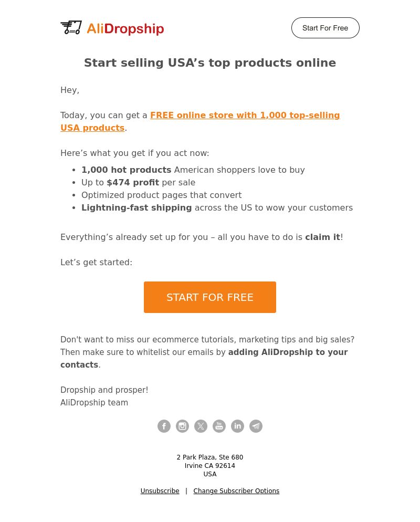This screenshot has width=420, height=522.
Task: Open the Facebook social icon
Action: tap(164, 426)
